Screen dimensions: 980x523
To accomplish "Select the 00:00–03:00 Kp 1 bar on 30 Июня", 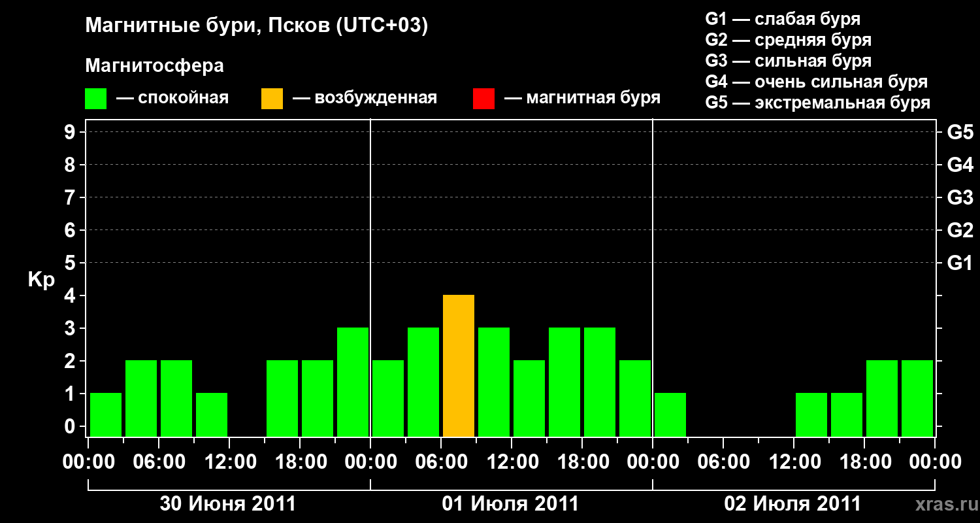I will click(x=106, y=414).
